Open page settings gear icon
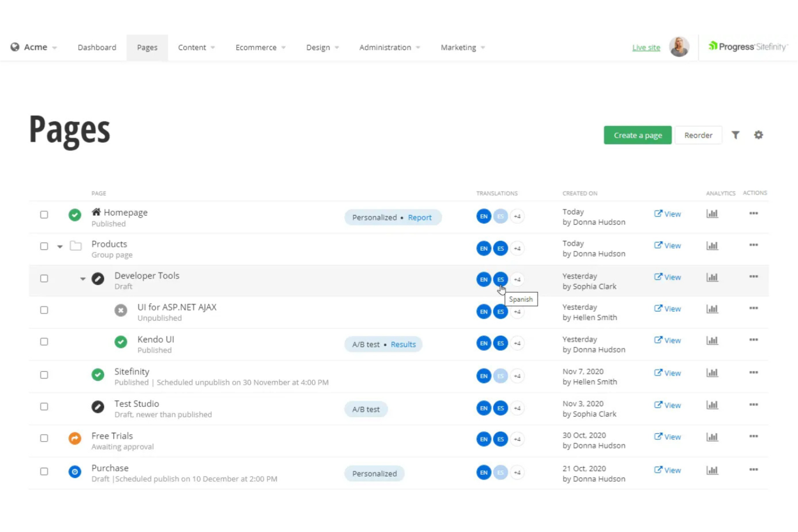 pos(759,135)
